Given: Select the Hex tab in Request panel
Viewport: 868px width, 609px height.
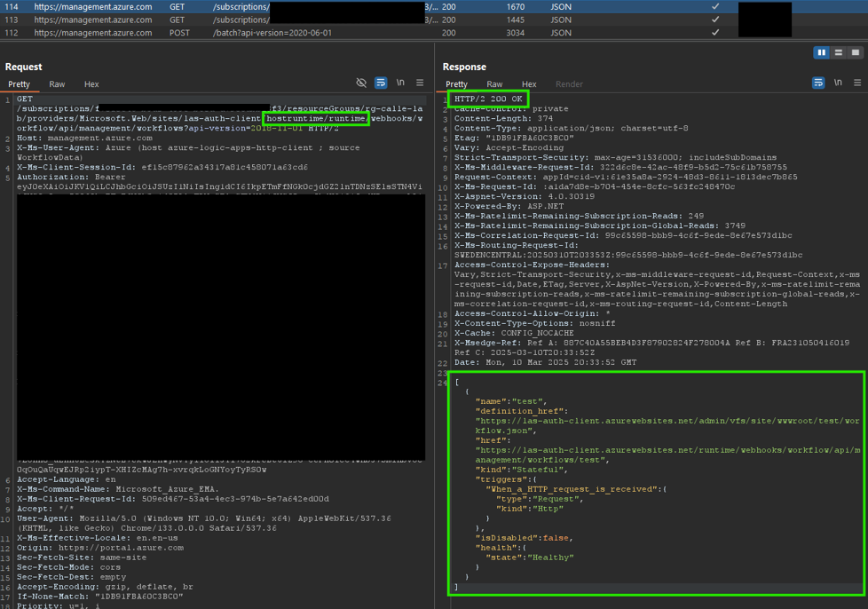Looking at the screenshot, I should (91, 84).
